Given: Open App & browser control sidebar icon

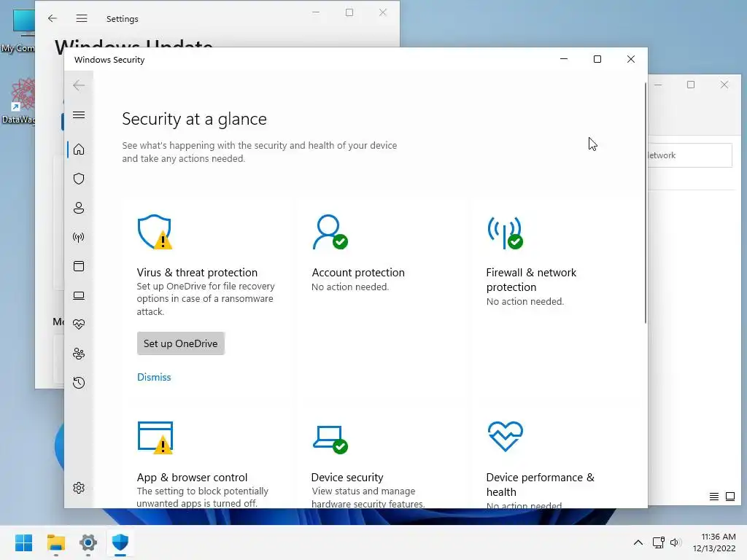Looking at the screenshot, I should (79, 266).
